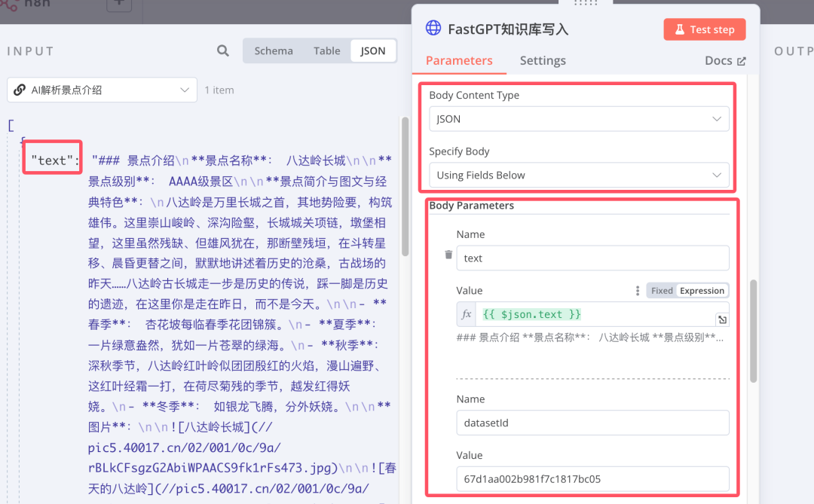
Task: Click the Name field containing datasetId
Action: (x=593, y=423)
